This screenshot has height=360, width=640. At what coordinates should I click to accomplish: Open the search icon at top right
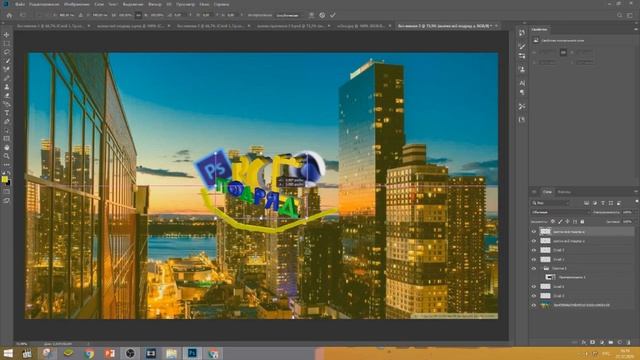[619, 15]
